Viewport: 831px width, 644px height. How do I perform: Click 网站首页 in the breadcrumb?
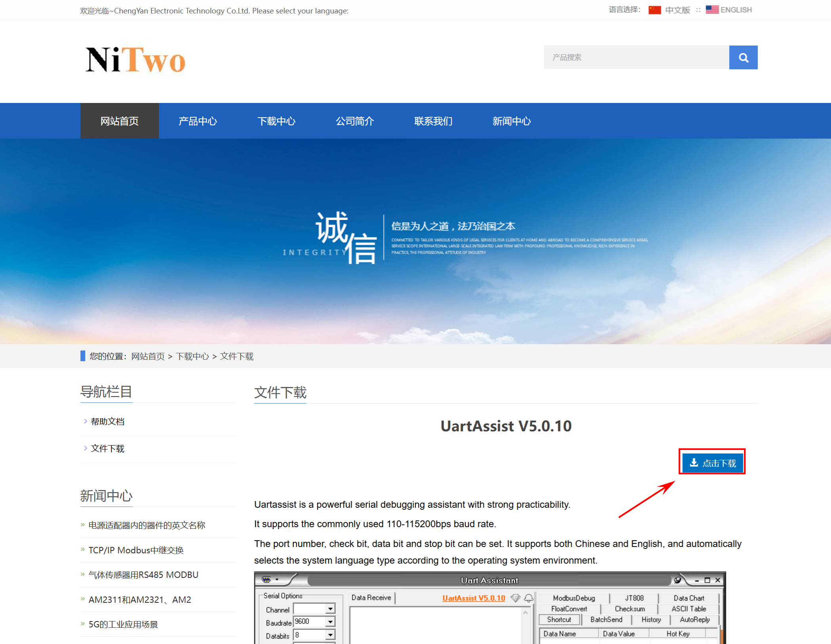click(148, 356)
